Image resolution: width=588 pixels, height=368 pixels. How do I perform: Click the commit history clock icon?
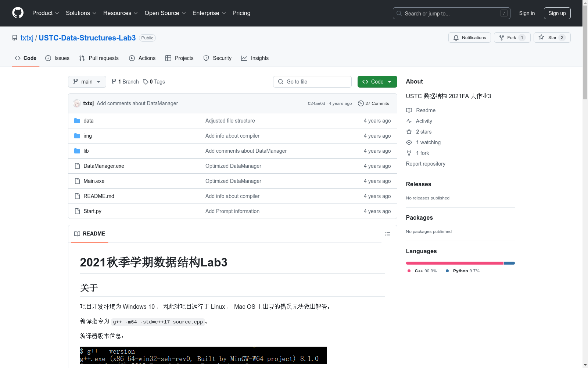click(361, 103)
